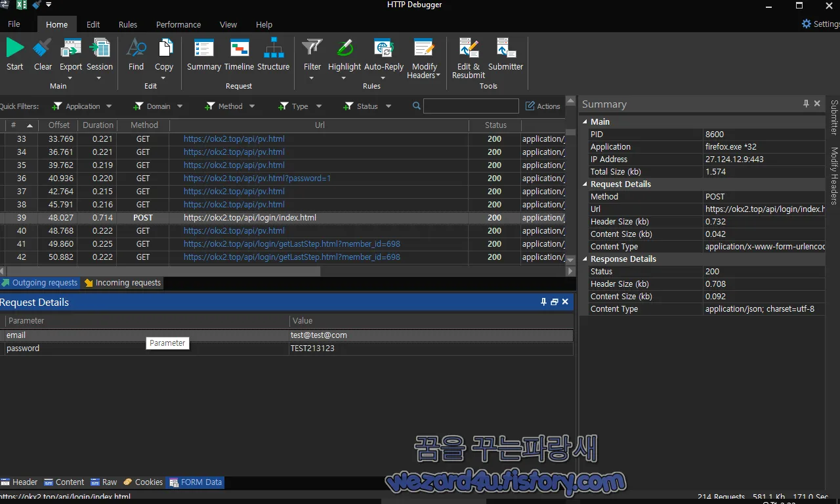The height and width of the screenshot is (504, 840).
Task: Open the Export tool
Action: point(71,59)
